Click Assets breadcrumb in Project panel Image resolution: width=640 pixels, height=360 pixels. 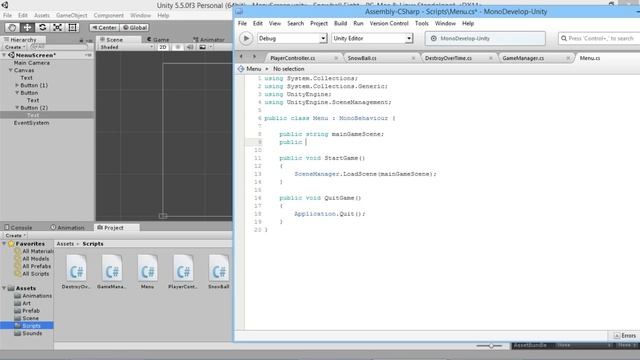(65, 244)
